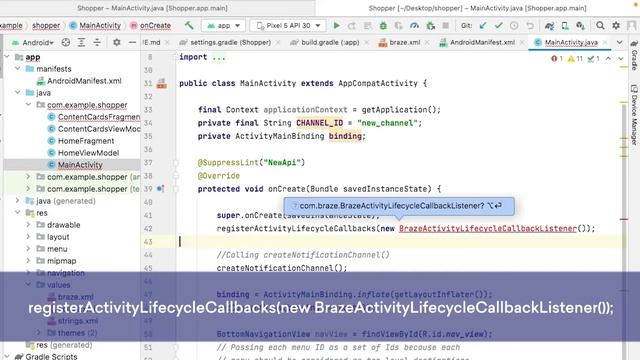Open project panel options gear
Image resolution: width=640 pixels, height=360 pixels.
117,42
